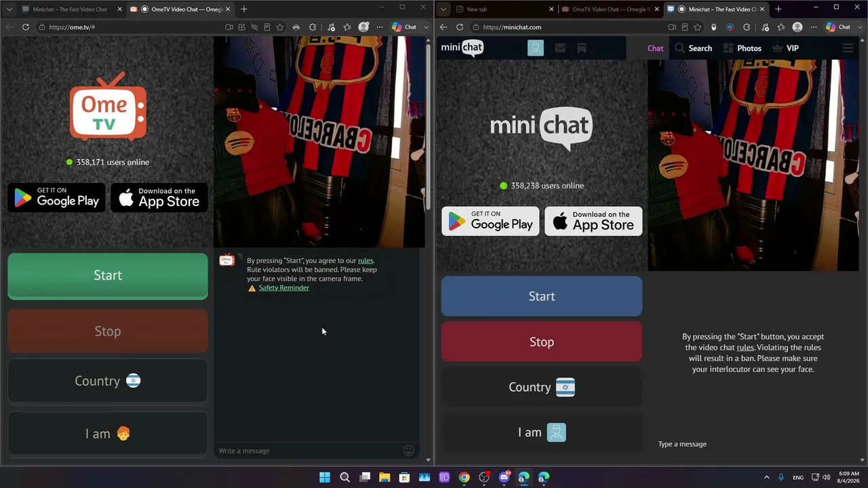
Task: Open the Favorites list in left browser
Action: click(347, 27)
